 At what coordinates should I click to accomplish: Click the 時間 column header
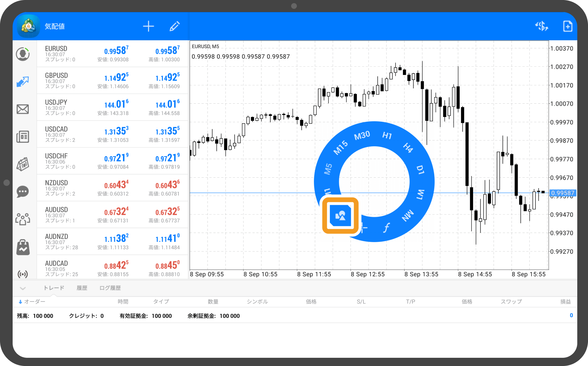click(123, 302)
